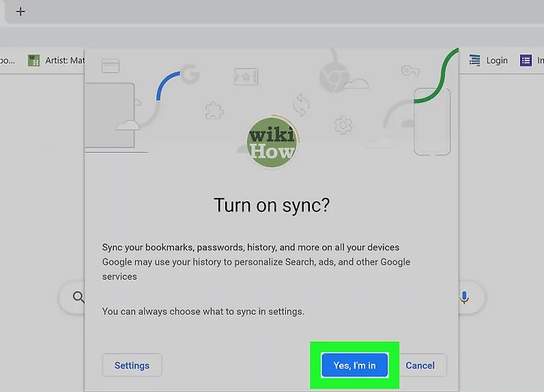Screen dimensions: 544x392
Task: Confirm sync with "Yes, I'm in" button
Action: tap(354, 365)
